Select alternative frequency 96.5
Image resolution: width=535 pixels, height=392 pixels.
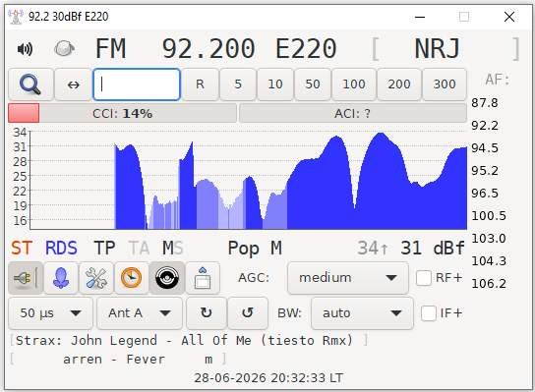(485, 194)
